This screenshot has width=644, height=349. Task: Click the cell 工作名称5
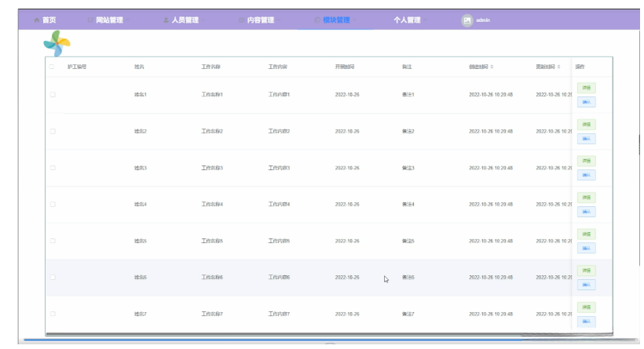tap(212, 241)
